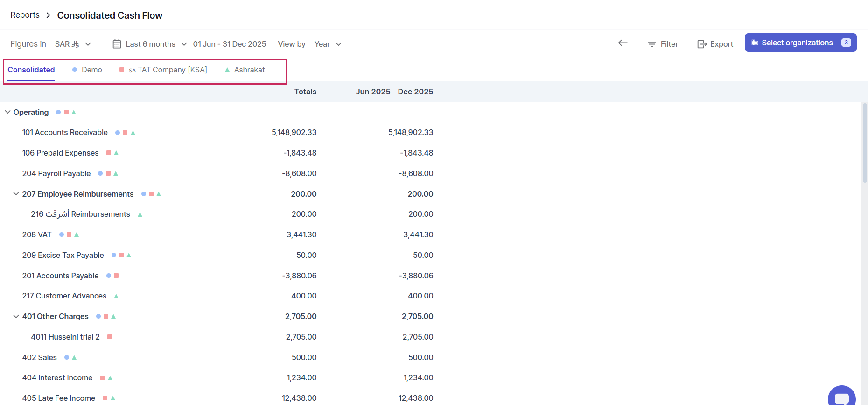
Task: Click red square beside 4011 Husseini trial 2
Action: 110,337
